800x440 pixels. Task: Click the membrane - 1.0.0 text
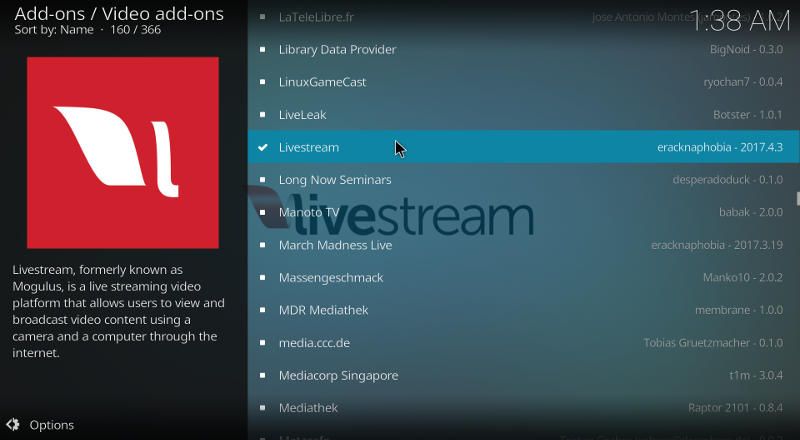click(x=739, y=310)
